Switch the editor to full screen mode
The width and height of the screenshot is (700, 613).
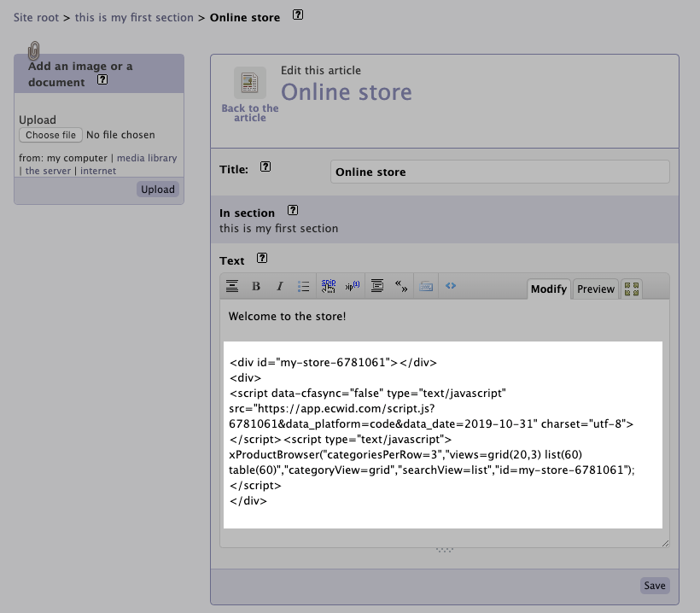click(632, 289)
